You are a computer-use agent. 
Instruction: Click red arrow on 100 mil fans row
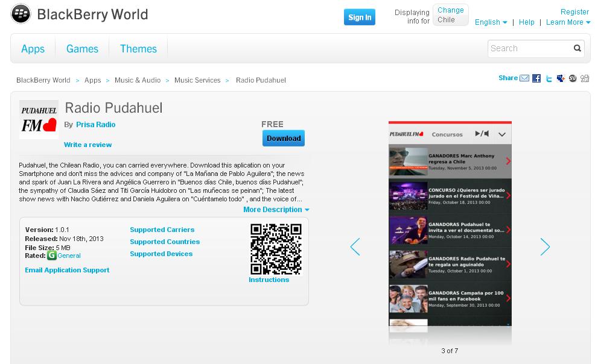pos(508,298)
